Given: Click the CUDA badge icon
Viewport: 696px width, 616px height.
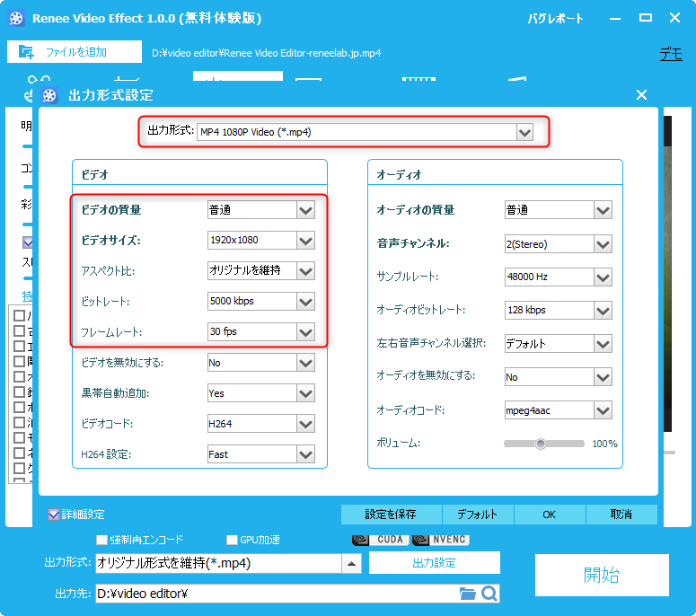Looking at the screenshot, I should [381, 539].
